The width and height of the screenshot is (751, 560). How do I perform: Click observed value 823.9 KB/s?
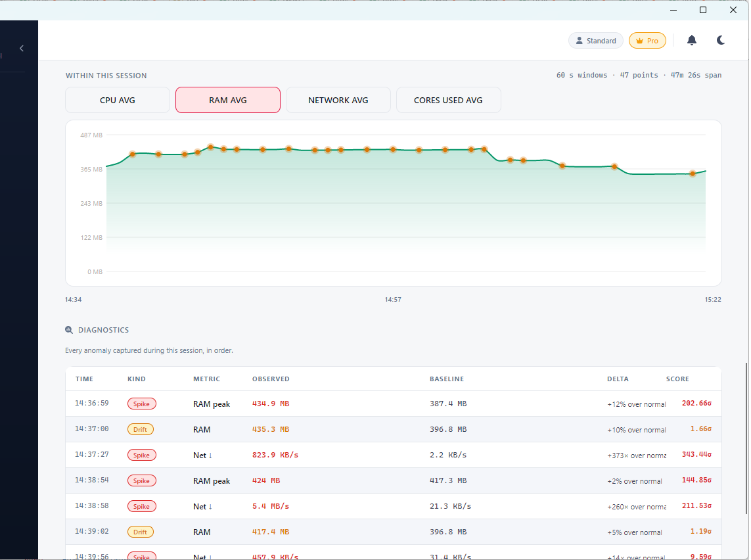point(275,455)
